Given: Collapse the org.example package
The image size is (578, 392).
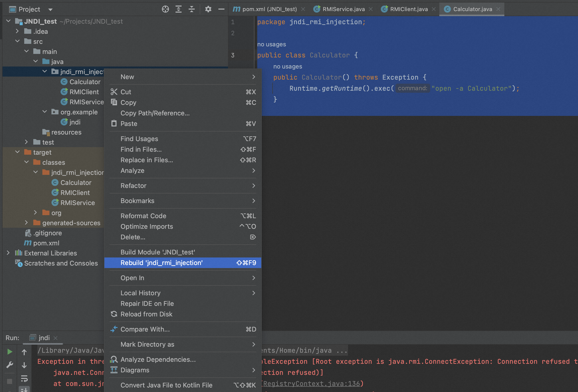Looking at the screenshot, I should (44, 112).
